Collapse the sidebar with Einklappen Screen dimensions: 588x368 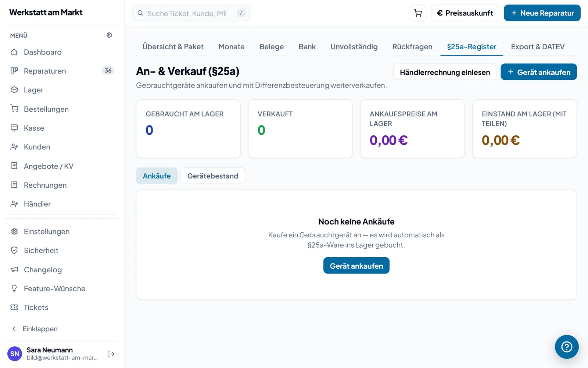click(x=35, y=329)
